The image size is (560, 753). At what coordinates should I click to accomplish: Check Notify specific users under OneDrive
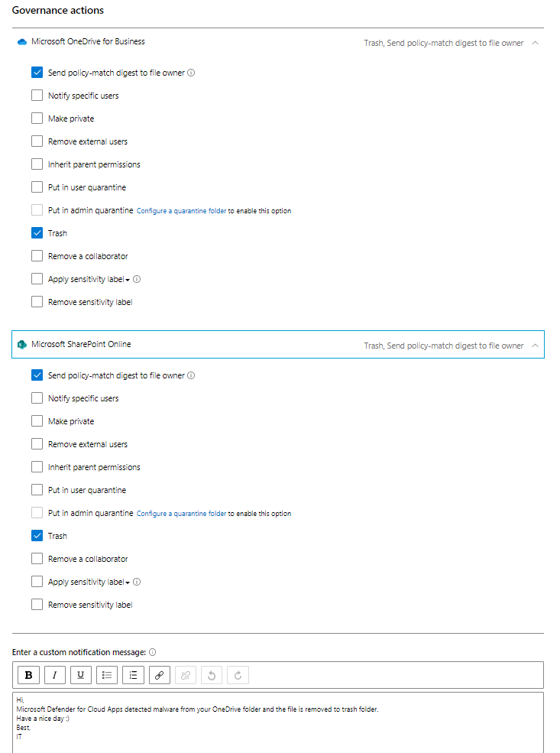pyautogui.click(x=37, y=96)
